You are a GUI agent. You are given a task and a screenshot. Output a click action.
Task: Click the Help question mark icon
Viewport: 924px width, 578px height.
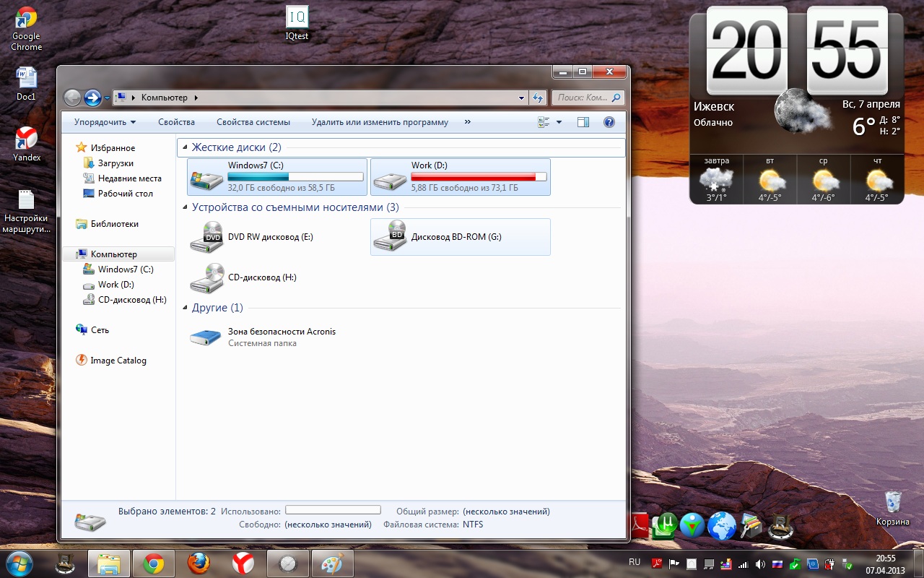tap(609, 123)
